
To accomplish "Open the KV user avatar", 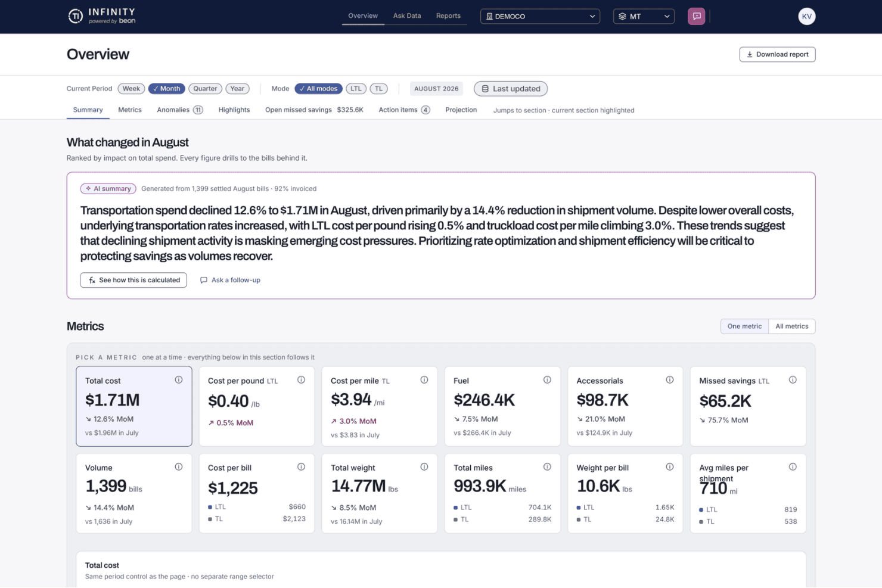I will point(806,16).
